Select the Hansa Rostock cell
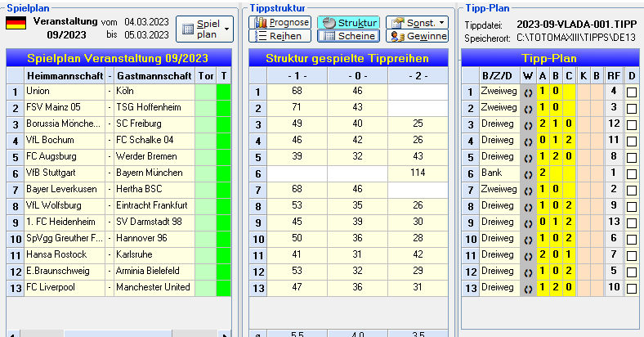 65,256
